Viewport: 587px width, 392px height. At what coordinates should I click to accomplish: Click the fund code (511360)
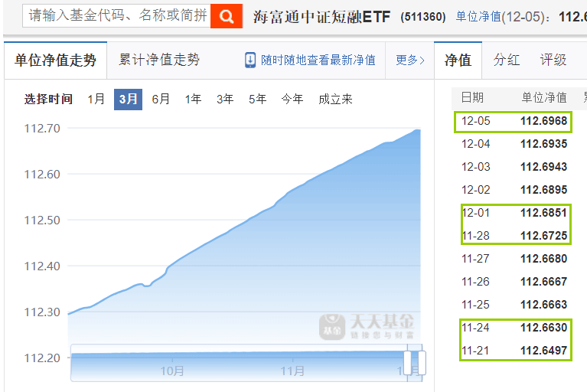pyautogui.click(x=423, y=17)
